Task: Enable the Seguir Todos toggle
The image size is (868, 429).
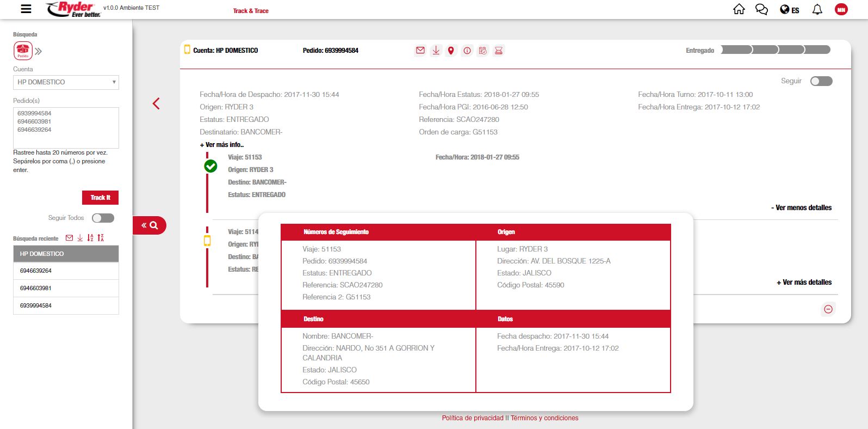Action: 103,218
